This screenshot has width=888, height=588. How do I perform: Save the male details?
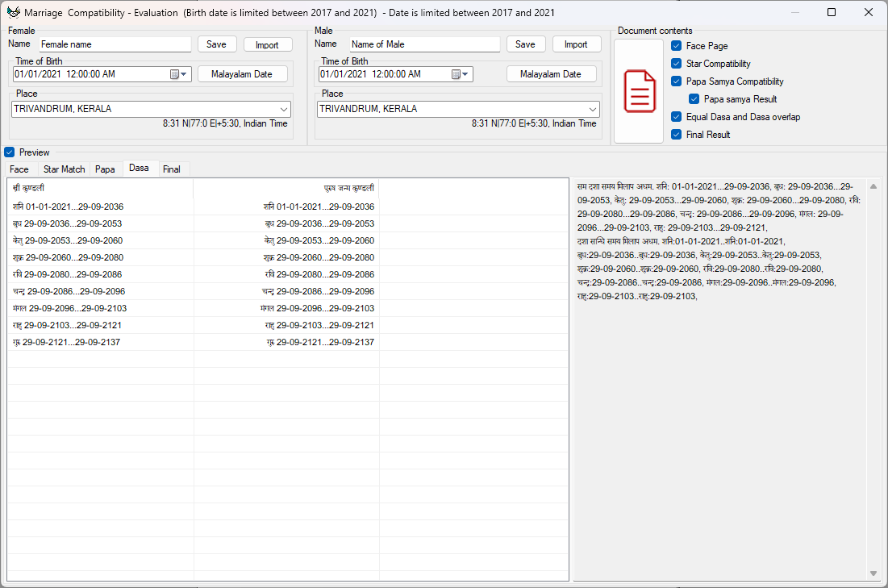(x=525, y=44)
